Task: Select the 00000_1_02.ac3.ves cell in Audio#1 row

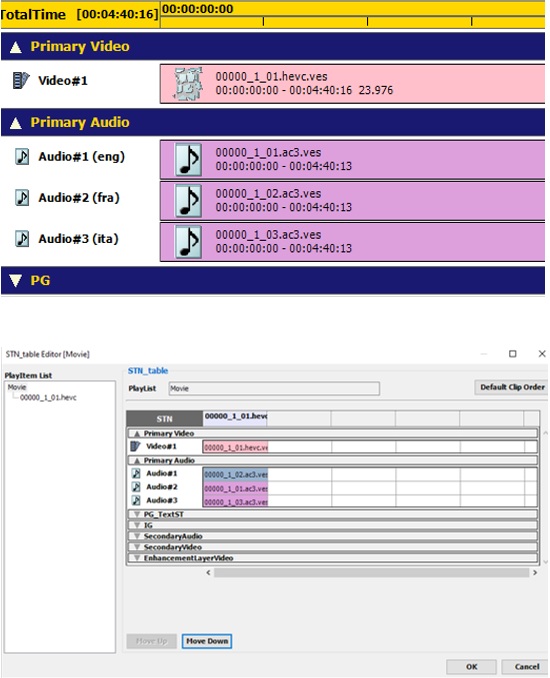Action: 235,474
